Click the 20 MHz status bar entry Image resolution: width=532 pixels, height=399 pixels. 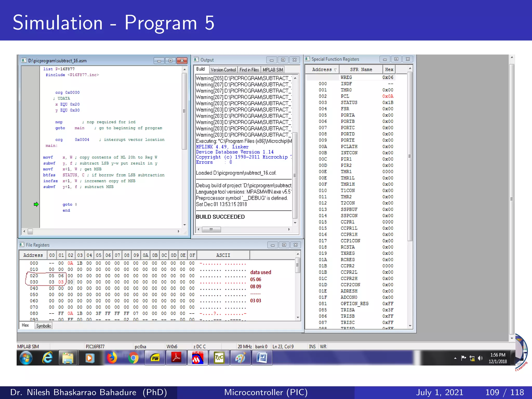245,347
